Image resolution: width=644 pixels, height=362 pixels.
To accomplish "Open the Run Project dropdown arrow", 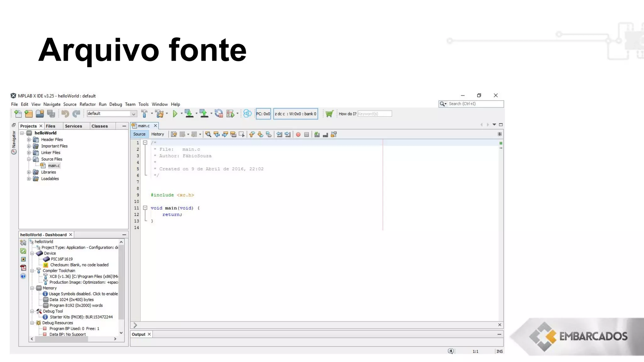I will click(181, 114).
